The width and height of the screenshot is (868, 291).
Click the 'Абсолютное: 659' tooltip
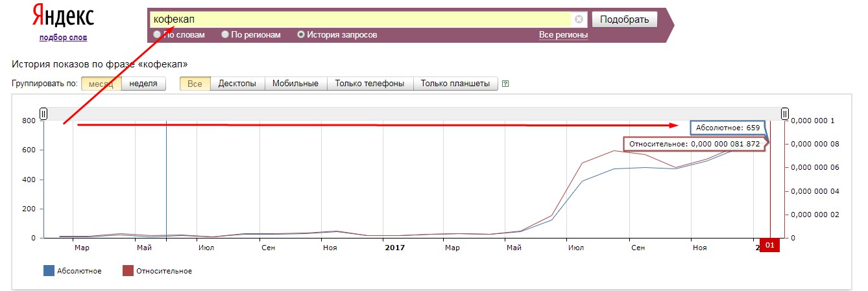tap(727, 128)
